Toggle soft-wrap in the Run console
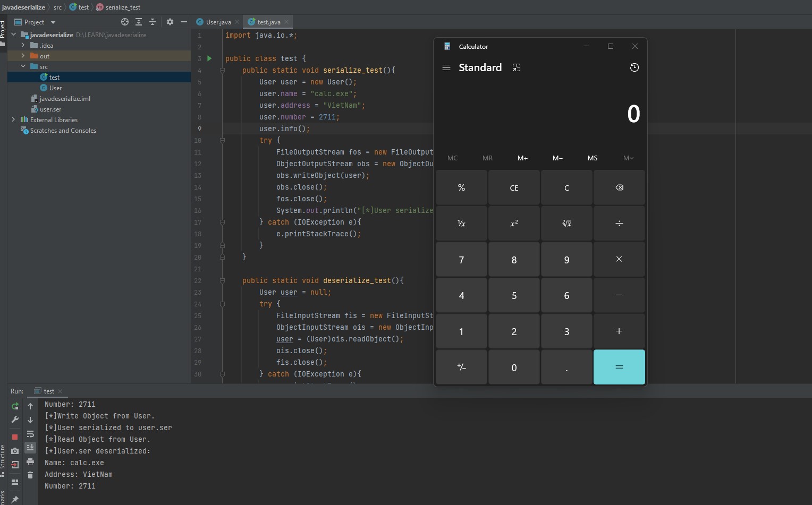 tap(30, 435)
